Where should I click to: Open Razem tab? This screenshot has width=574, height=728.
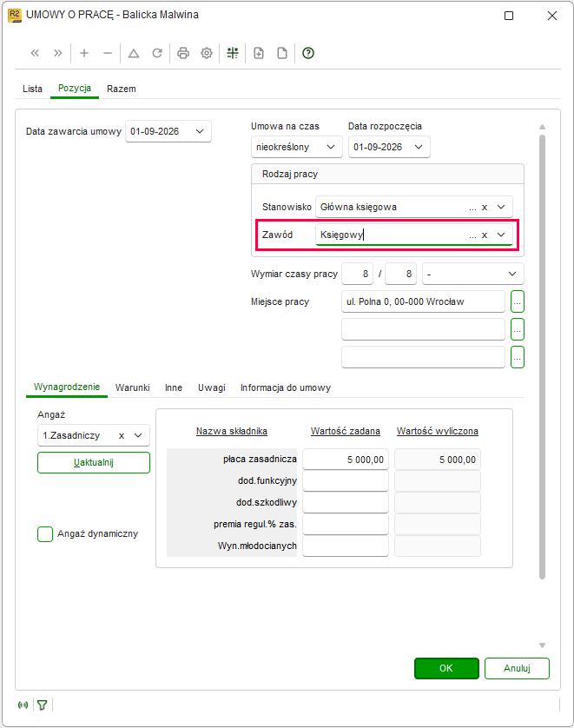click(x=121, y=89)
